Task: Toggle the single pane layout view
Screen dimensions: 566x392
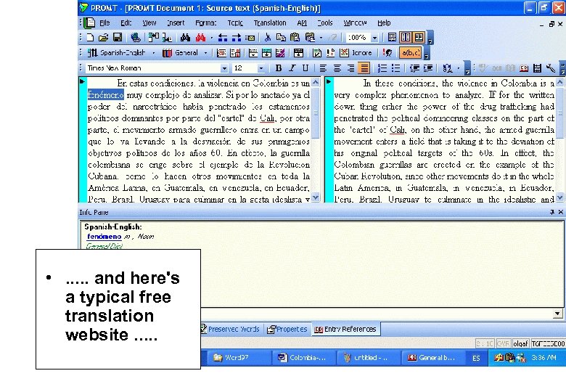Action: (392, 37)
